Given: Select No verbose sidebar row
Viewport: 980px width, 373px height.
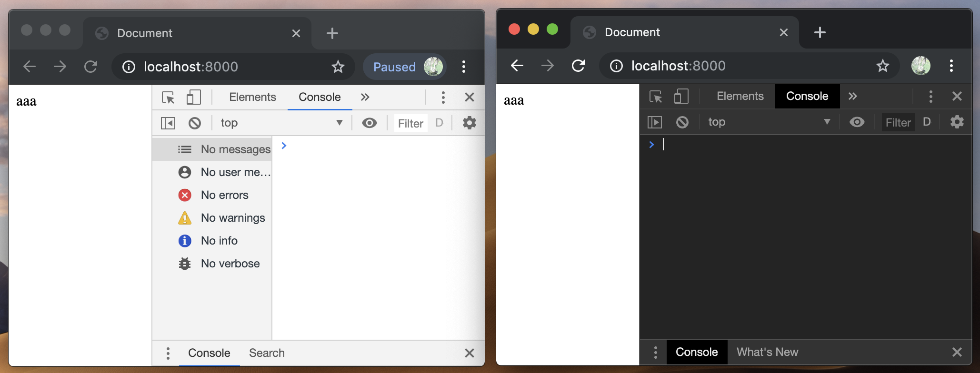Looking at the screenshot, I should (212, 264).
